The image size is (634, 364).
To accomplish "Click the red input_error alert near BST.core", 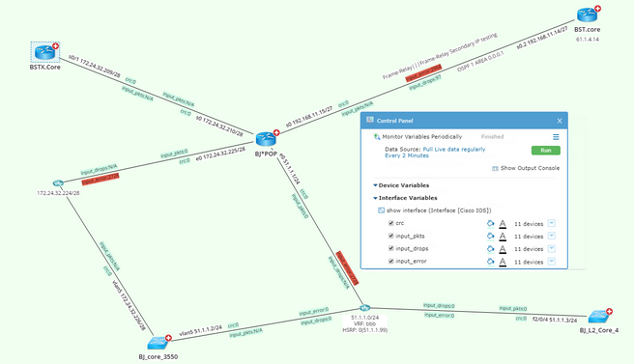I will (423, 73).
